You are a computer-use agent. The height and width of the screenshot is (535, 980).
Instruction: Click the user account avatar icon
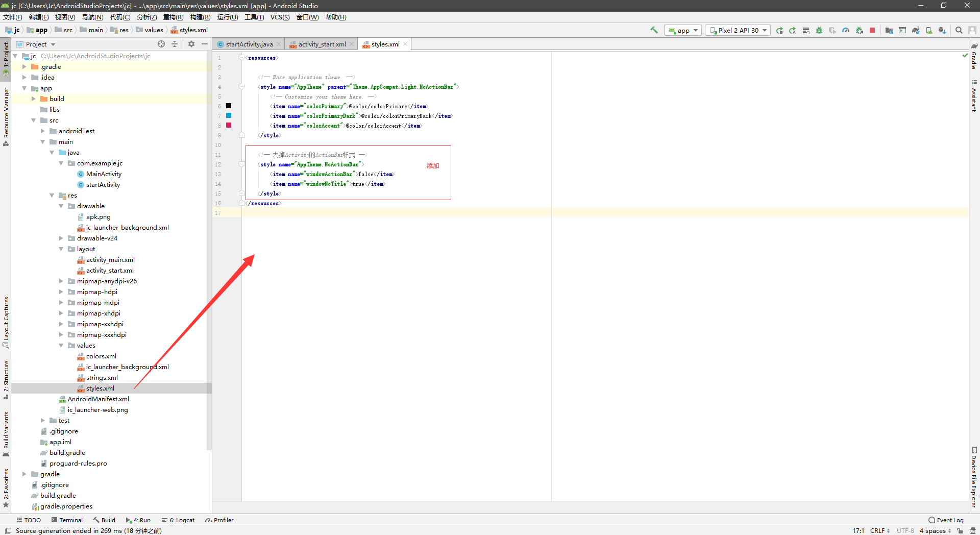pyautogui.click(x=972, y=31)
